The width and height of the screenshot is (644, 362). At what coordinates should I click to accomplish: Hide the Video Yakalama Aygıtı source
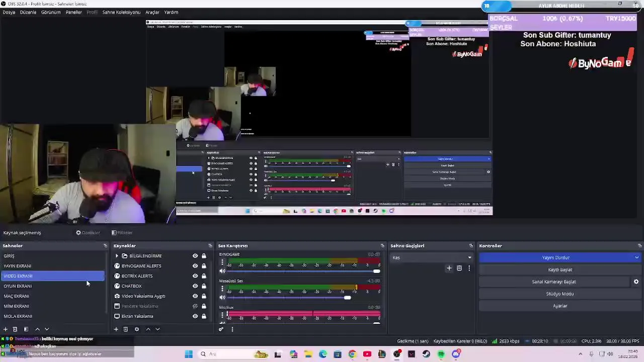tap(195, 296)
